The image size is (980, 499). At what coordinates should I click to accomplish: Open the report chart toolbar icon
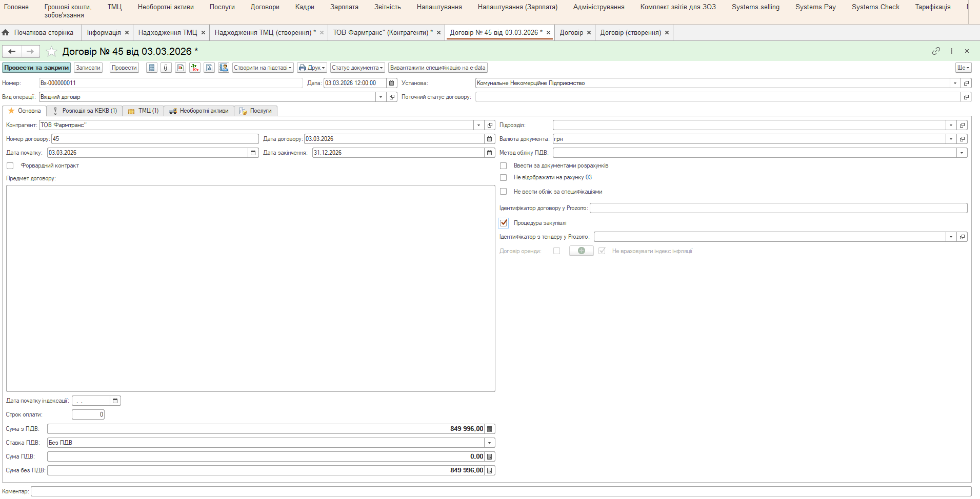(x=181, y=68)
